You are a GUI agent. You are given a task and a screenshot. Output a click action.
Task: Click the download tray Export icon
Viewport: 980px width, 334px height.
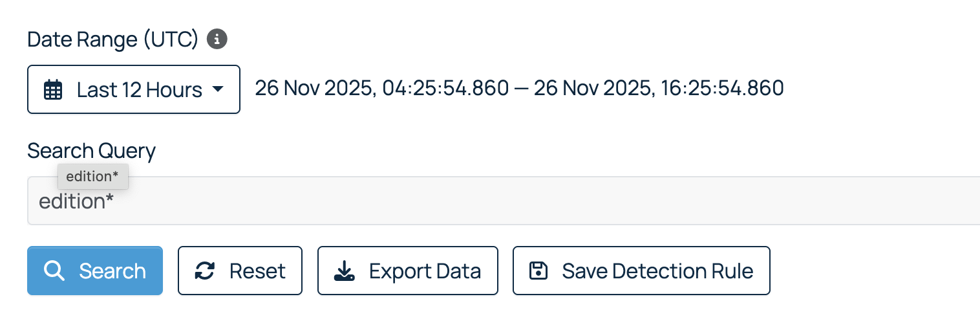click(345, 271)
